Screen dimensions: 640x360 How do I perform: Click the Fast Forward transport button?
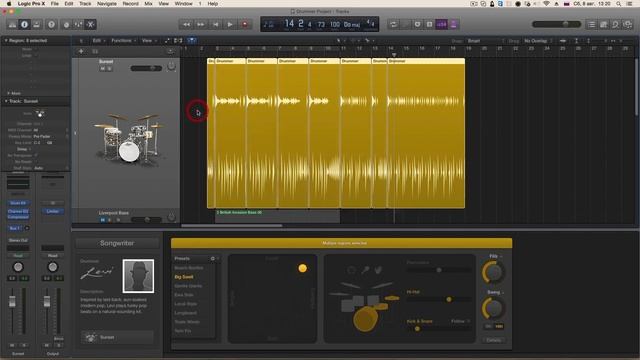point(201,24)
